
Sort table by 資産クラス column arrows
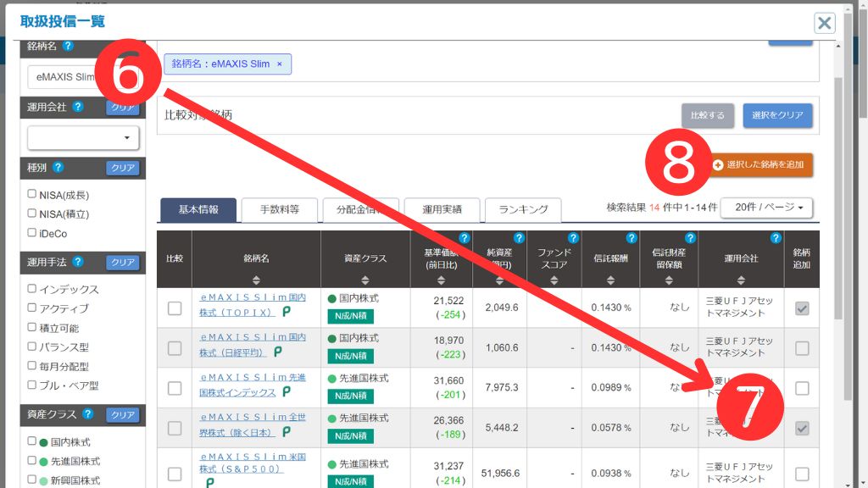364,280
